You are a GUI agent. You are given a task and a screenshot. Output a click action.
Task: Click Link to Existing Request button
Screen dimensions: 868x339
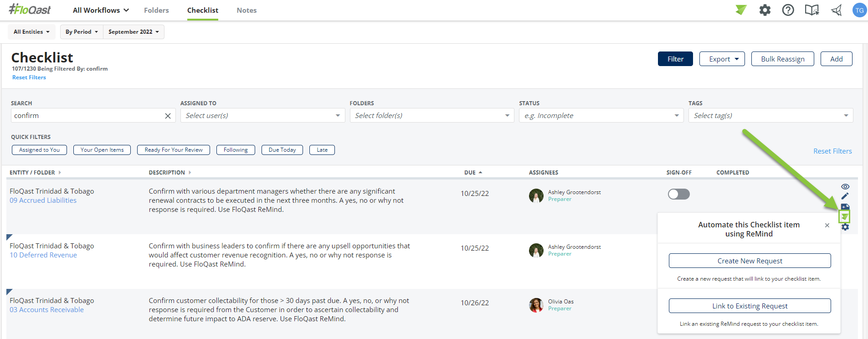(x=750, y=306)
